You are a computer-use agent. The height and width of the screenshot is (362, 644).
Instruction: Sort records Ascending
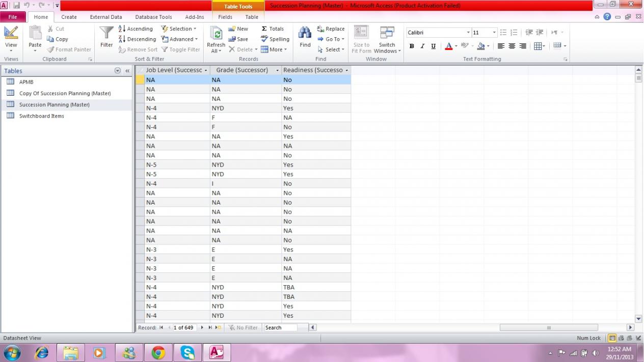(136, 29)
